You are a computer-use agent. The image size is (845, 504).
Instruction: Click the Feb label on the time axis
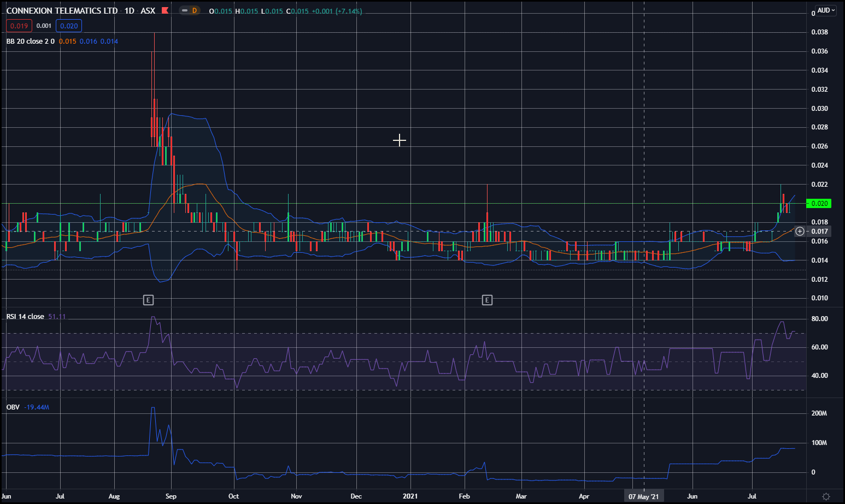[x=464, y=496]
